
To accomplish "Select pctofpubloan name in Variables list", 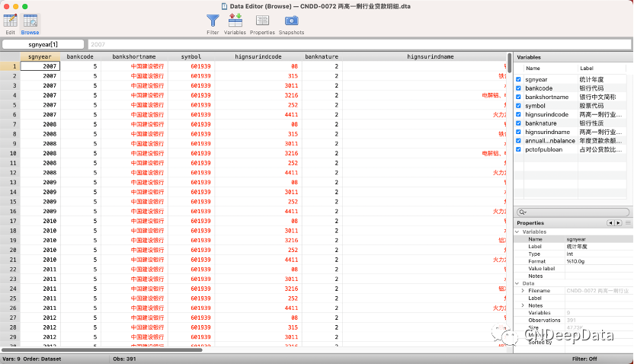I will point(543,149).
